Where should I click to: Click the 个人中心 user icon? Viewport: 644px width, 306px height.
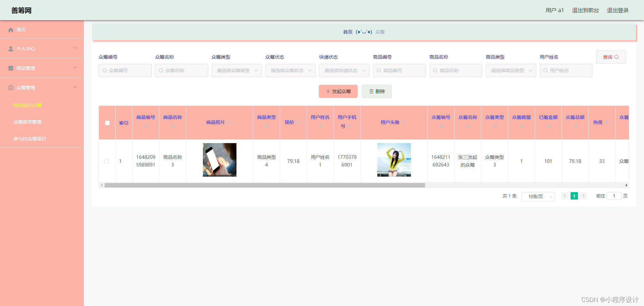click(x=11, y=48)
